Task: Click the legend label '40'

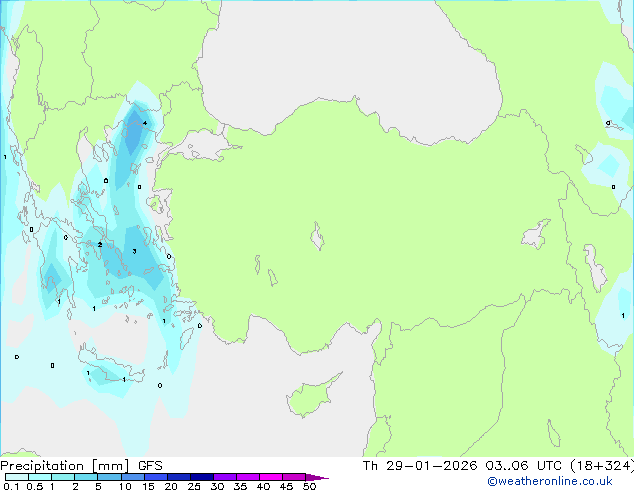Action: (x=263, y=486)
